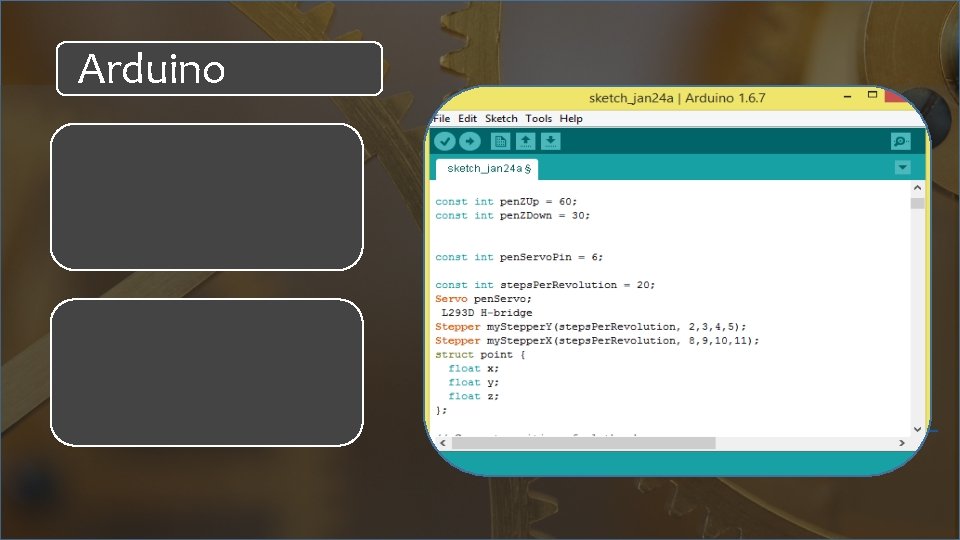Click the 'Servo penServo;' line
The width and height of the screenshot is (960, 540).
484,299
